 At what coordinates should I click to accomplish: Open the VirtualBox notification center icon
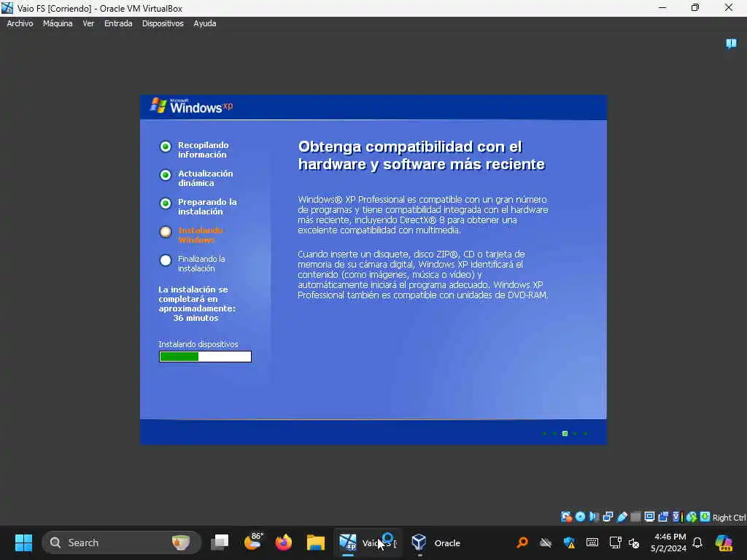[731, 44]
